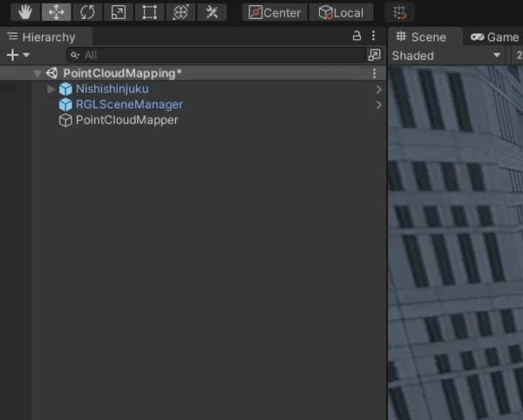This screenshot has height=420, width=523.
Task: Select the Scale tool
Action: click(x=119, y=12)
